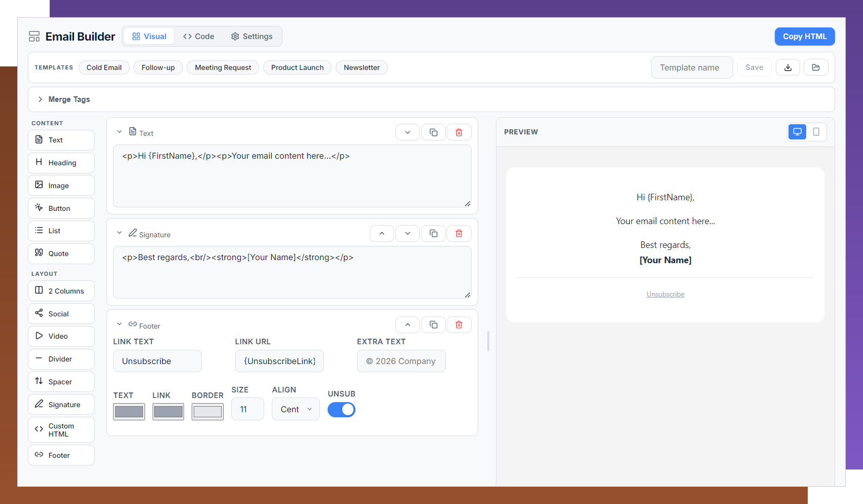Switch preview to desktop view
863x504 pixels.
(797, 132)
